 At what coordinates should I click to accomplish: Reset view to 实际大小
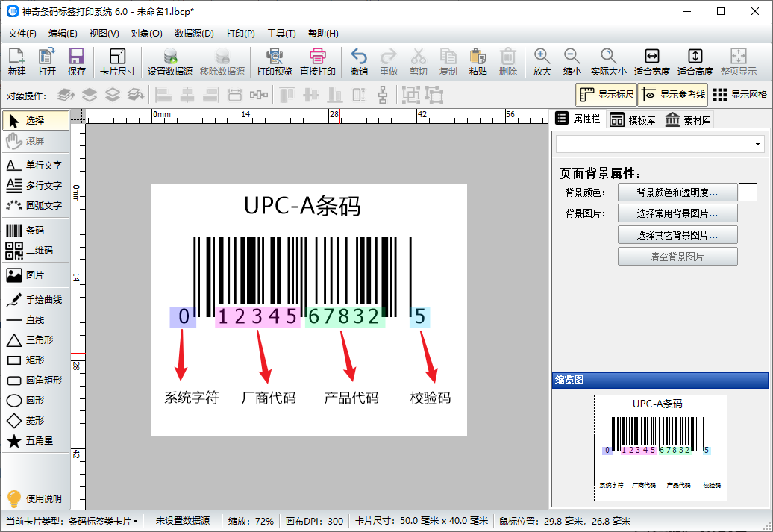point(608,62)
